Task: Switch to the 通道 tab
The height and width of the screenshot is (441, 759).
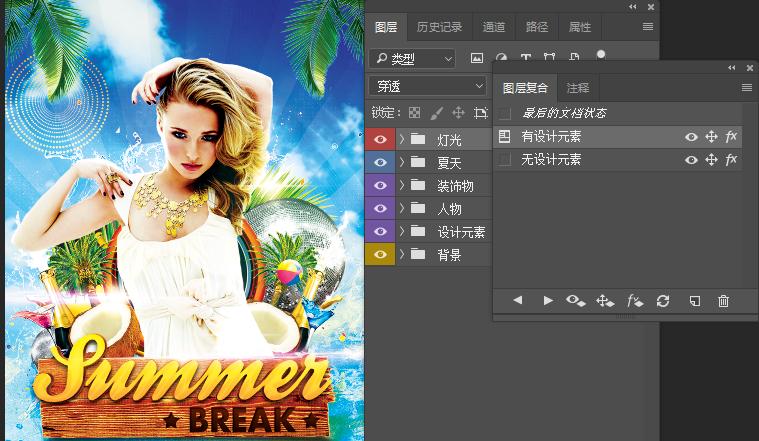Action: coord(493,27)
